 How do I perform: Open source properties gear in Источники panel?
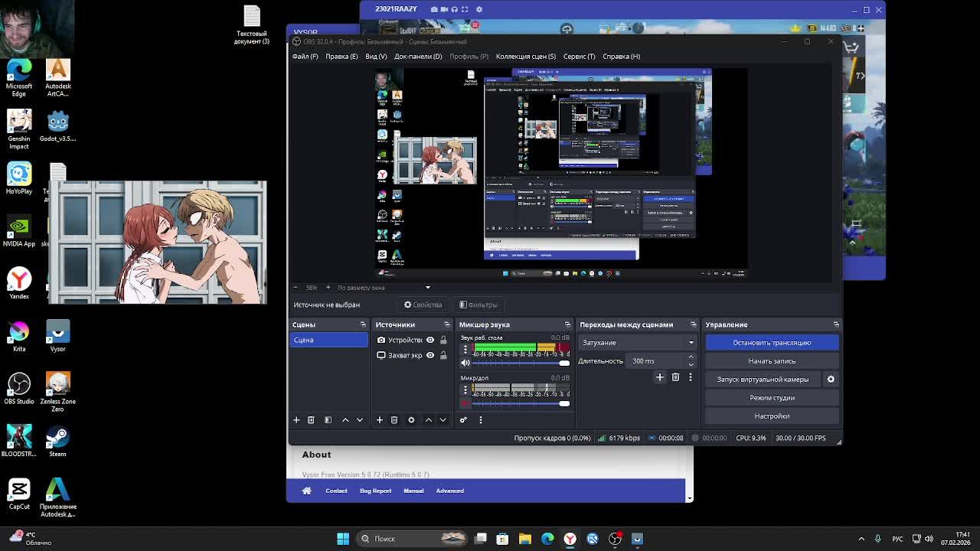(x=411, y=420)
